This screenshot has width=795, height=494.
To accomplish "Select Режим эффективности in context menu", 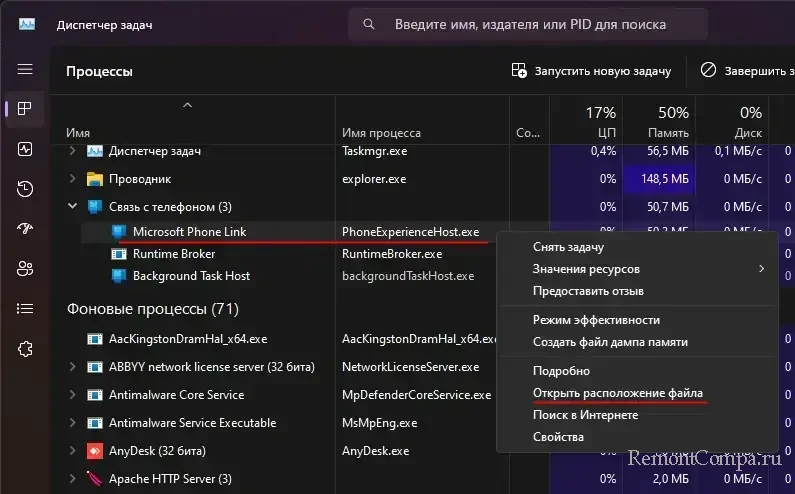I will [x=596, y=320].
